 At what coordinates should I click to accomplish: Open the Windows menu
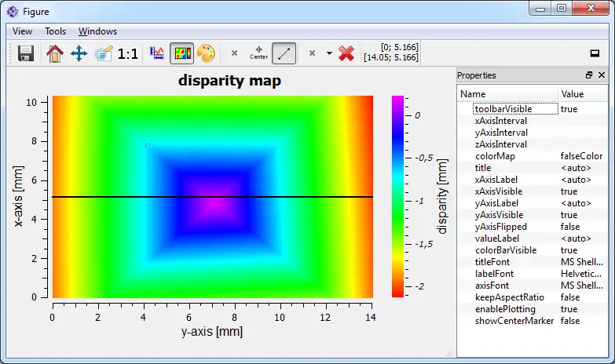[97, 31]
